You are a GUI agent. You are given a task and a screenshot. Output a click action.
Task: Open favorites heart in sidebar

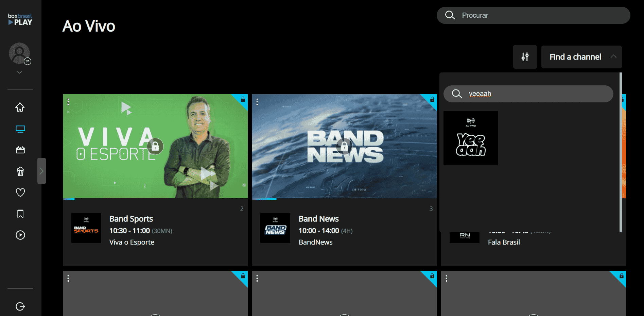(x=20, y=193)
